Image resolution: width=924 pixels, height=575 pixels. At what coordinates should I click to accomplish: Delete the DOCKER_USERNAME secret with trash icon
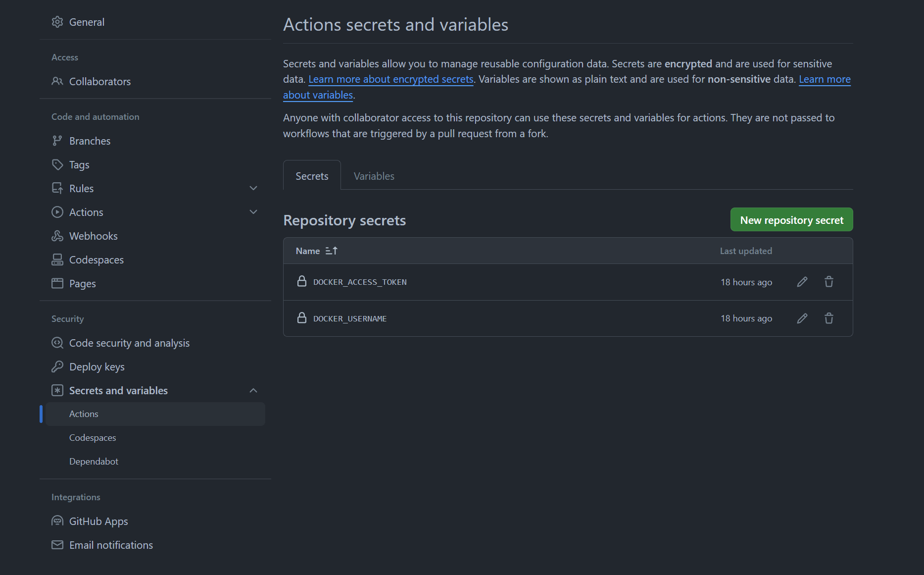click(x=829, y=318)
